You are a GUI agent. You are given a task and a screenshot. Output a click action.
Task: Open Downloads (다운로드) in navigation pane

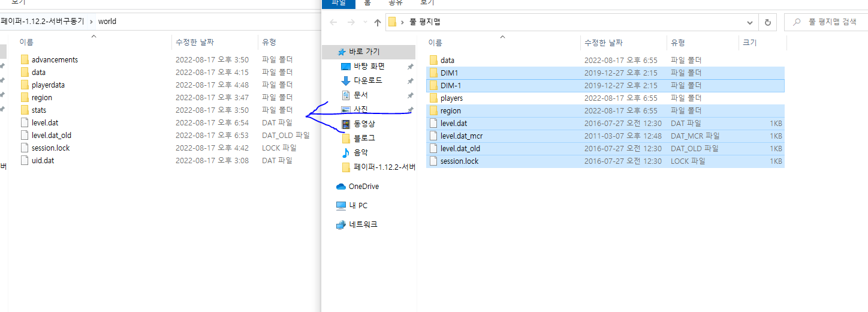(367, 80)
